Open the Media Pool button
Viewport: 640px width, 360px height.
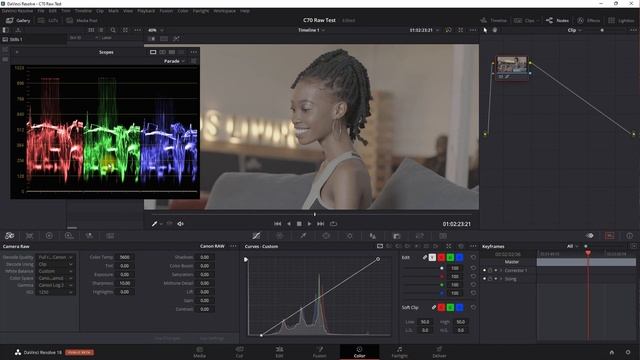click(x=82, y=20)
